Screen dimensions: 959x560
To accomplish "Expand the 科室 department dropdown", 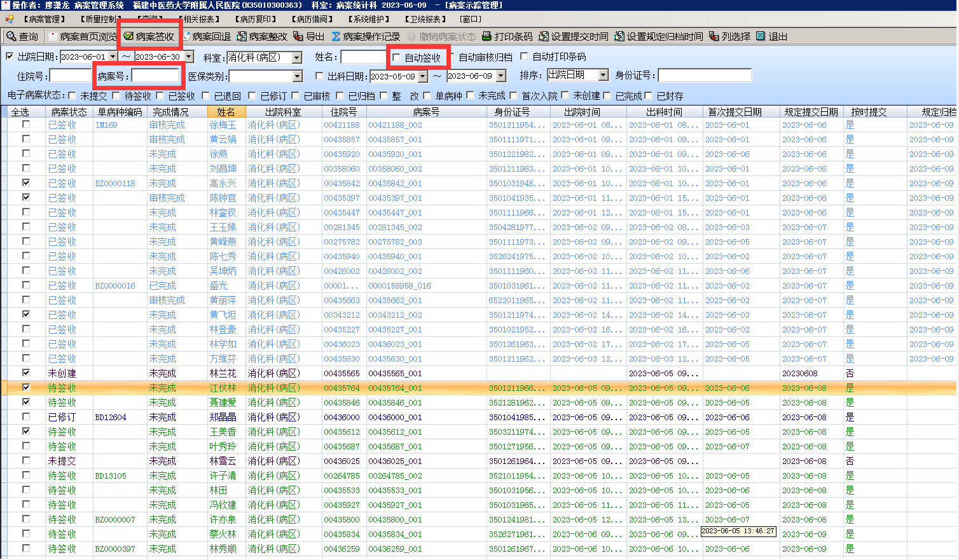I will click(x=297, y=58).
